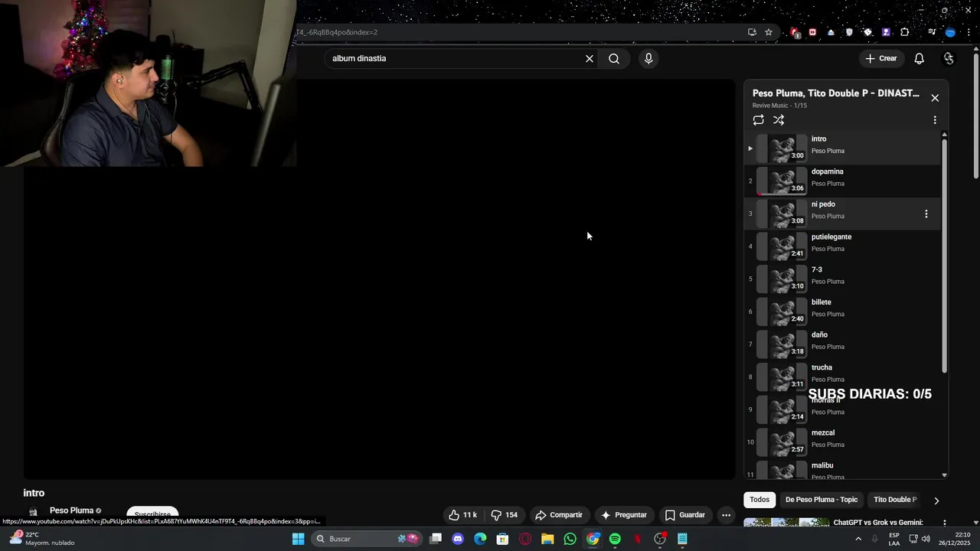Click the purple extension icon
980x551 pixels.
pyautogui.click(x=887, y=32)
